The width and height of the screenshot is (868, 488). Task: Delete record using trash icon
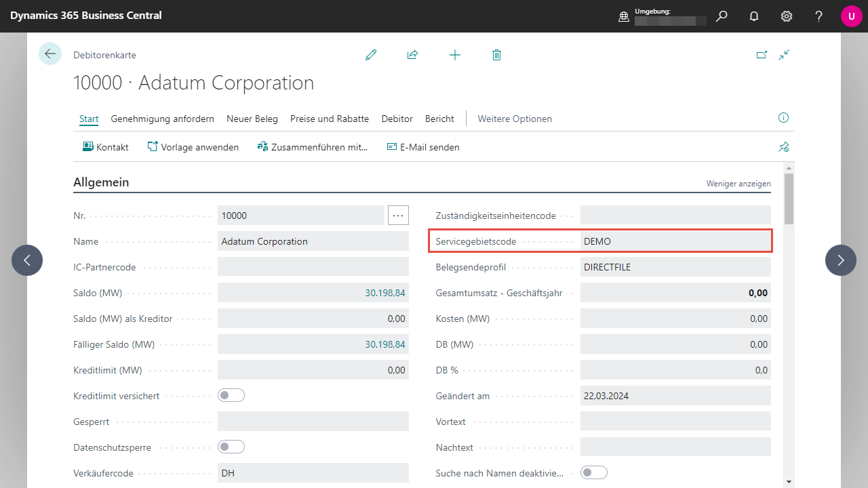tap(496, 55)
